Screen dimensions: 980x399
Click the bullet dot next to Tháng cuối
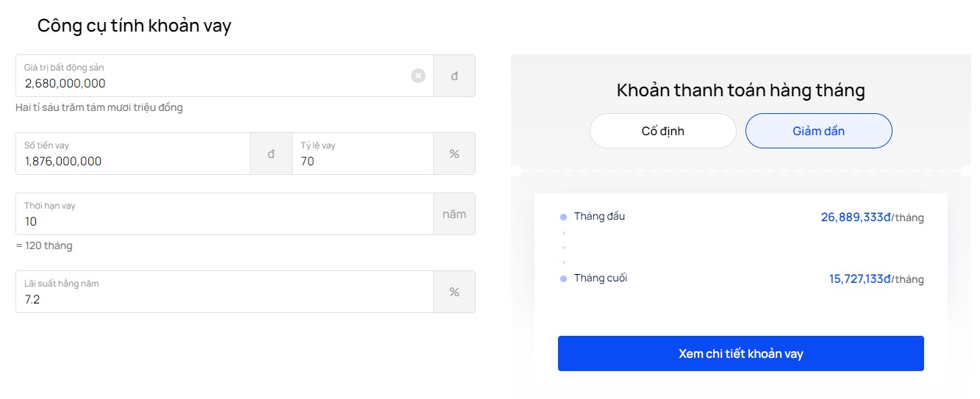[x=564, y=278]
